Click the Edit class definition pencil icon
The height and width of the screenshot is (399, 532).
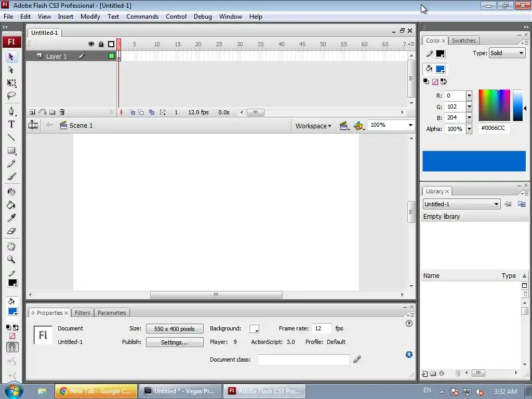point(357,359)
